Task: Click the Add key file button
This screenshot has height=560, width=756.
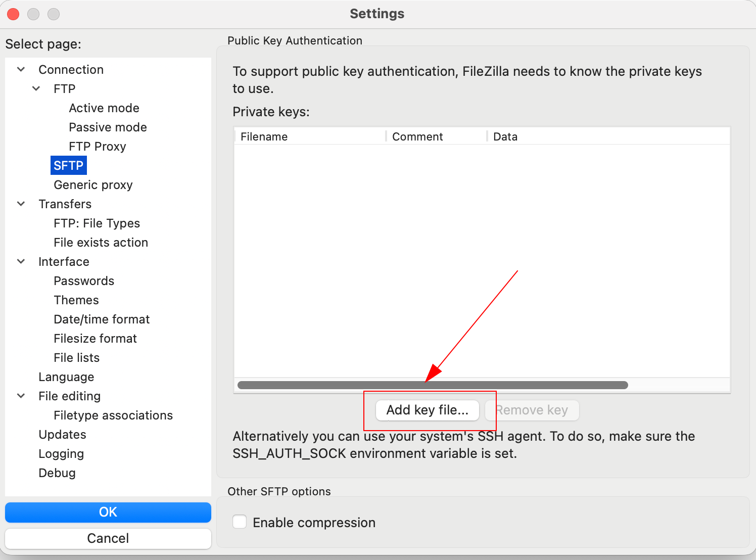Action: click(427, 410)
